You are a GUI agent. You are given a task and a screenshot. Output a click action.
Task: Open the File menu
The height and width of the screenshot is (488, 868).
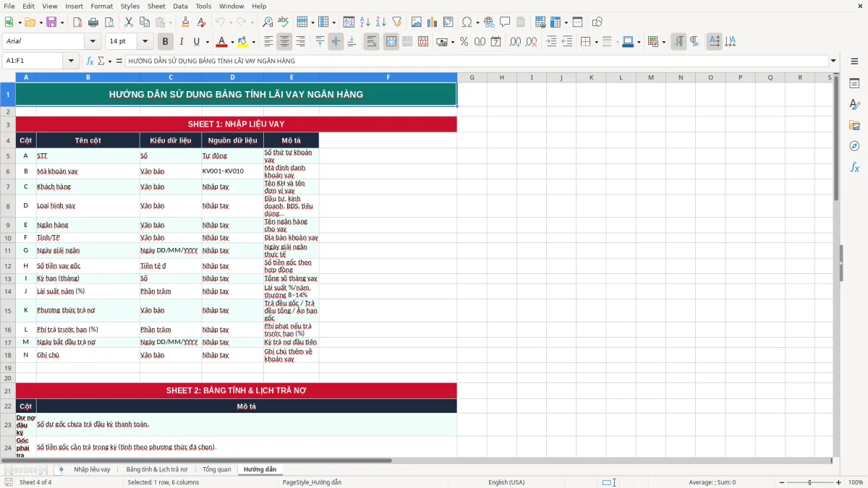click(x=9, y=6)
